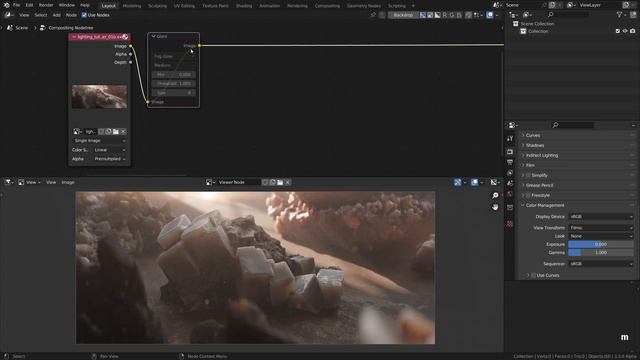640x360 pixels.
Task: Open the image editor type dropdown
Action: click(x=8, y=182)
